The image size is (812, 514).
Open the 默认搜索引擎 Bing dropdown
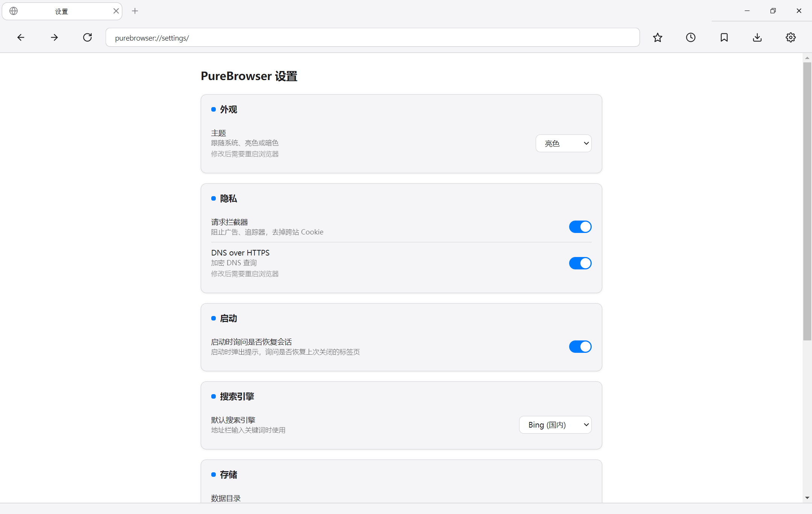(x=555, y=425)
